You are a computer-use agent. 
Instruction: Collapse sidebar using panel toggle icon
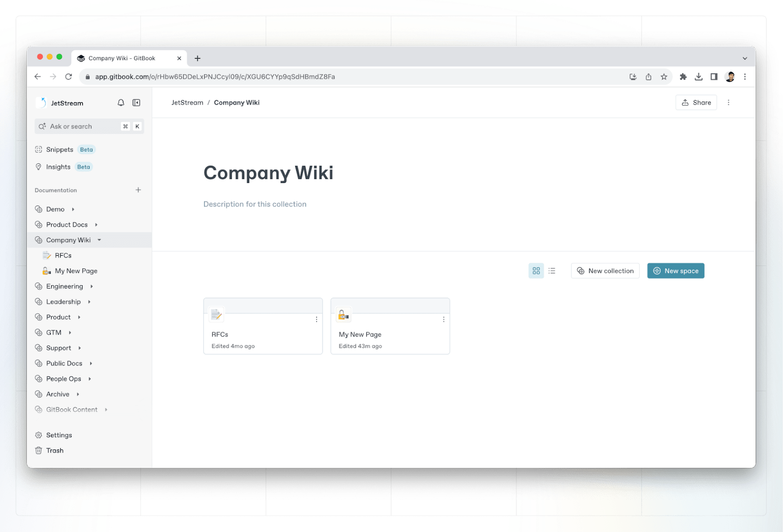tap(137, 103)
